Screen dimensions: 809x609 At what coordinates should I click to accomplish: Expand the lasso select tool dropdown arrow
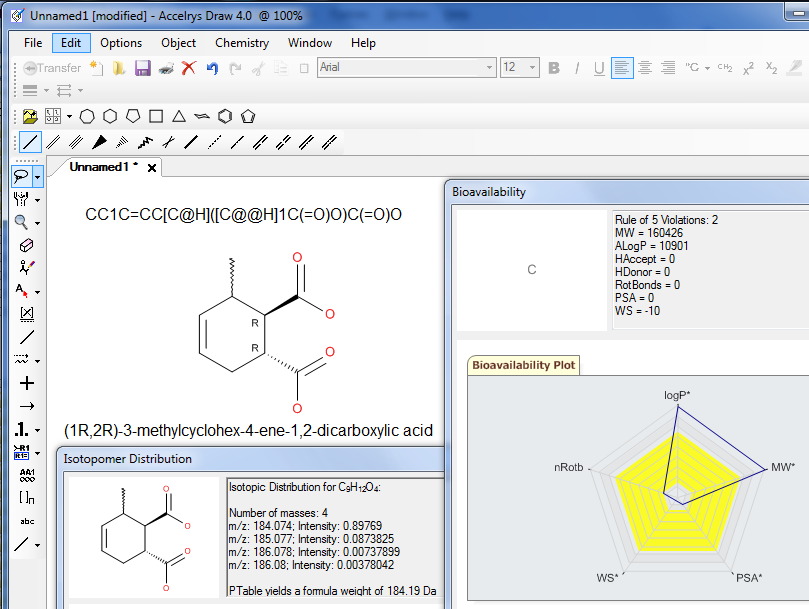coord(38,177)
